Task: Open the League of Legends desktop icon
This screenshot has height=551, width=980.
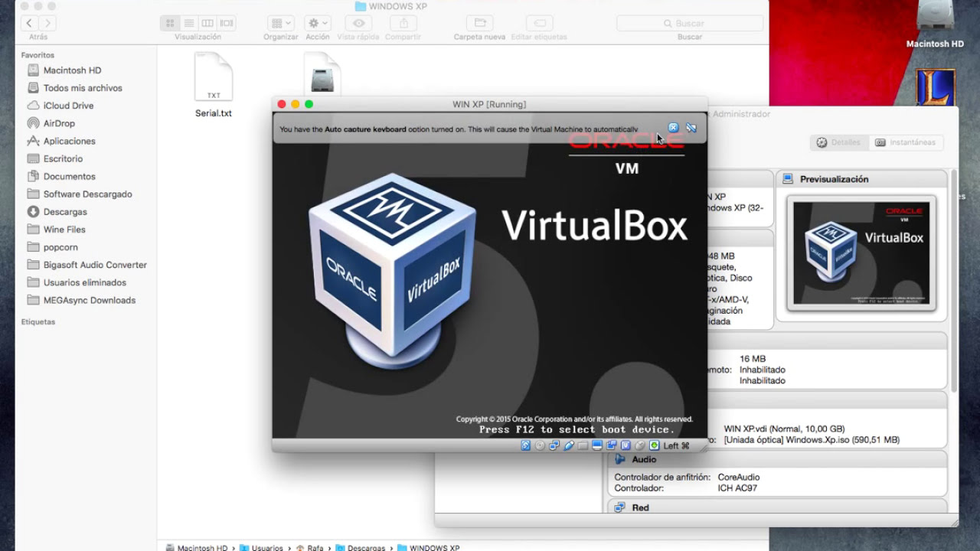Action: [935, 87]
